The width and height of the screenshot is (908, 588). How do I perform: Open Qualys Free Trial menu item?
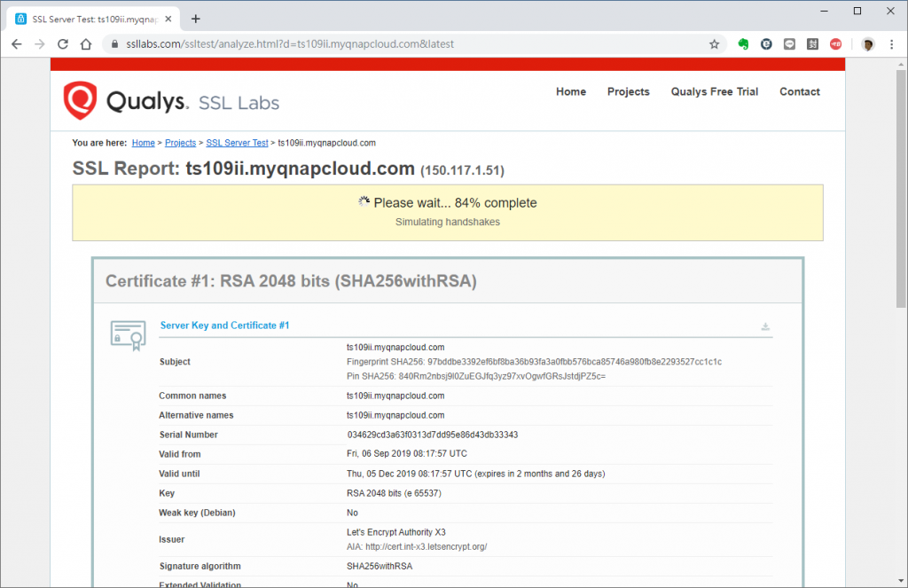[x=714, y=91]
